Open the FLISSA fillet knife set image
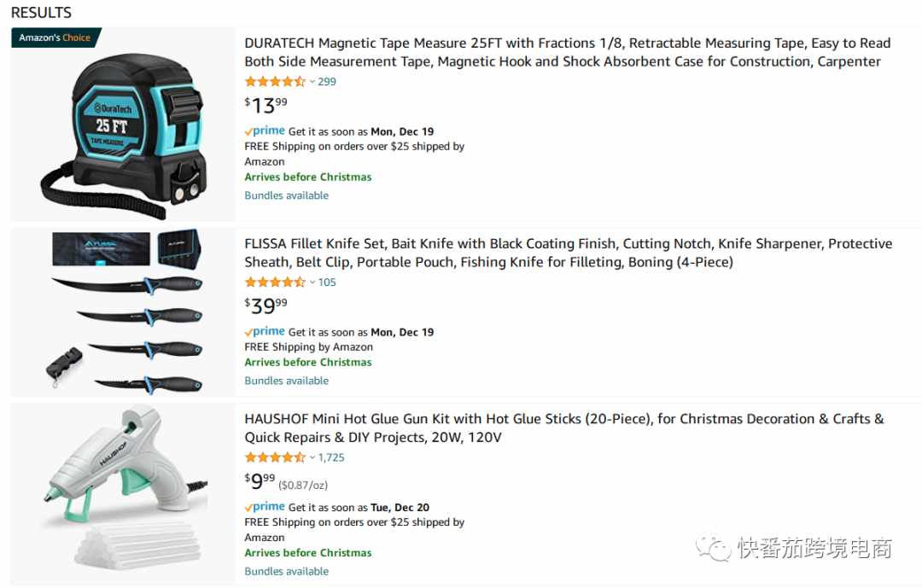Viewport: 922px width, 588px height. click(124, 311)
